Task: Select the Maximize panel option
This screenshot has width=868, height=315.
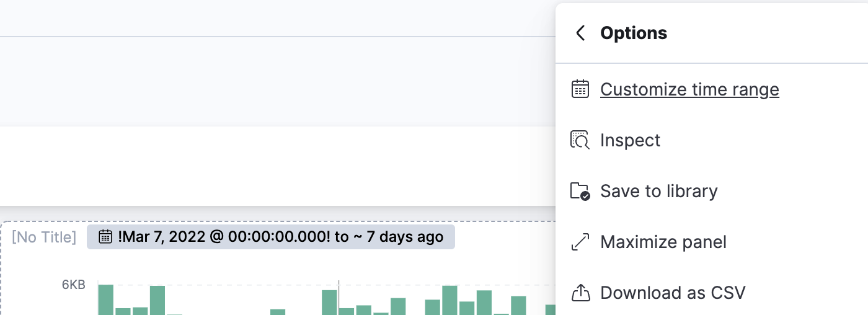Action: tap(712, 242)
